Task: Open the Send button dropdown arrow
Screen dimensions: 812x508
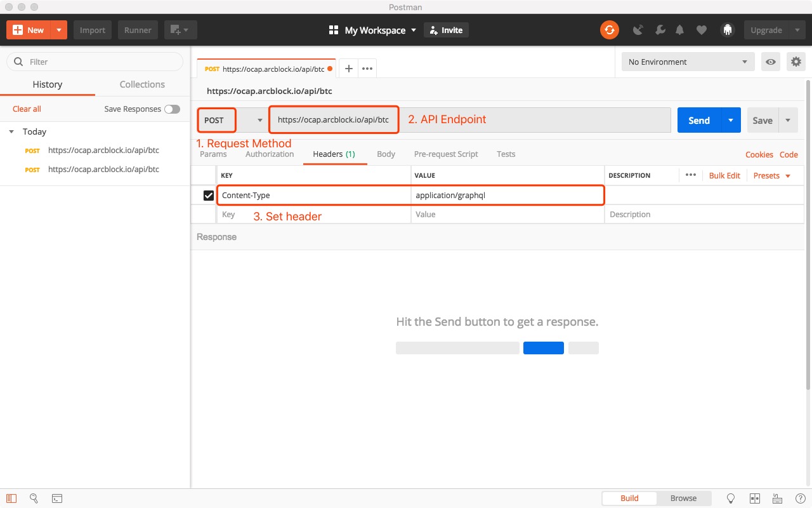Action: (x=731, y=120)
